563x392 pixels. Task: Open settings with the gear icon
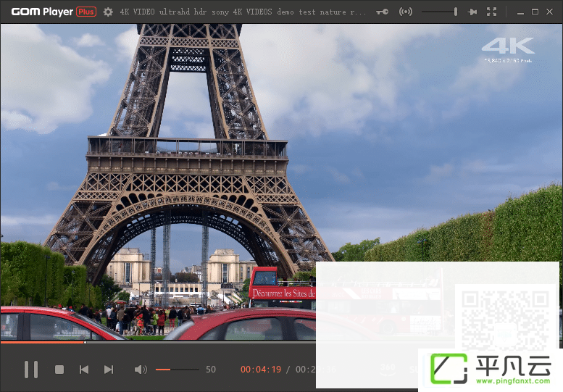click(108, 12)
